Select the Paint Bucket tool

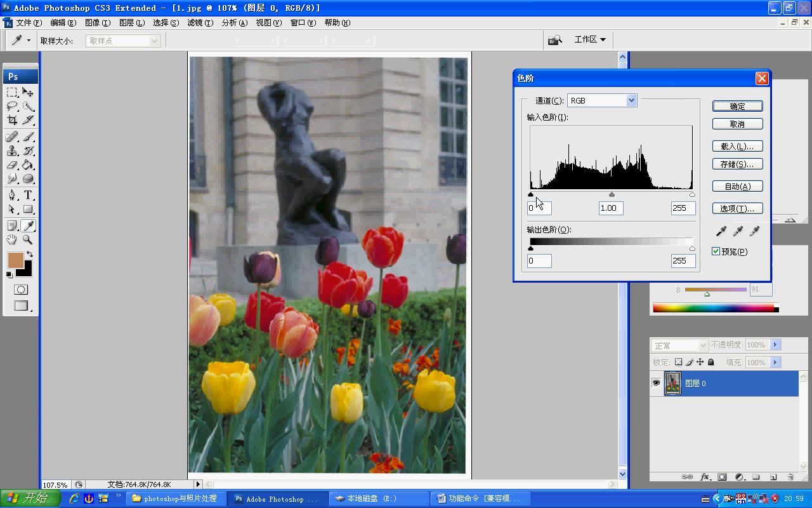28,164
